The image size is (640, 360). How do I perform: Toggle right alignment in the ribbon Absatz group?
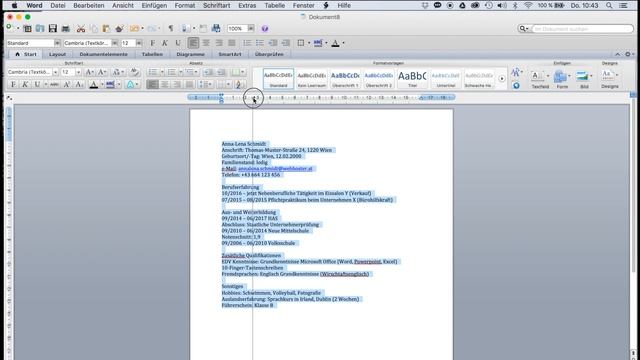pos(177,84)
